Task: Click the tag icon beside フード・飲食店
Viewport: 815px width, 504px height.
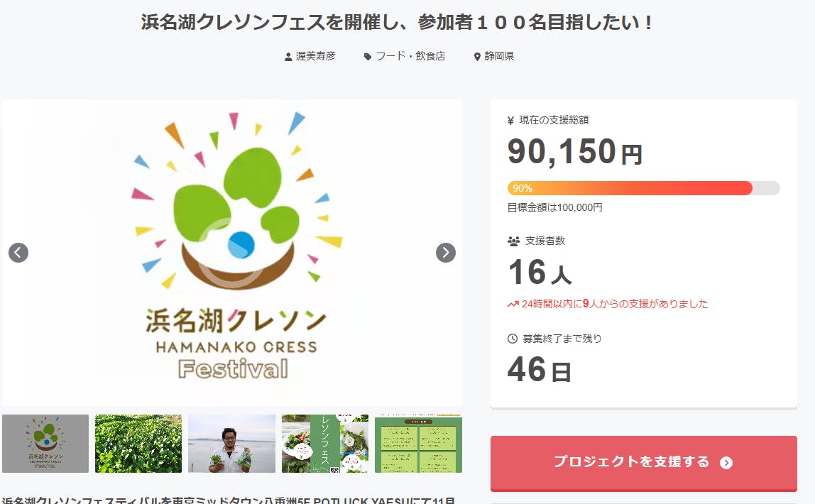Action: point(368,57)
